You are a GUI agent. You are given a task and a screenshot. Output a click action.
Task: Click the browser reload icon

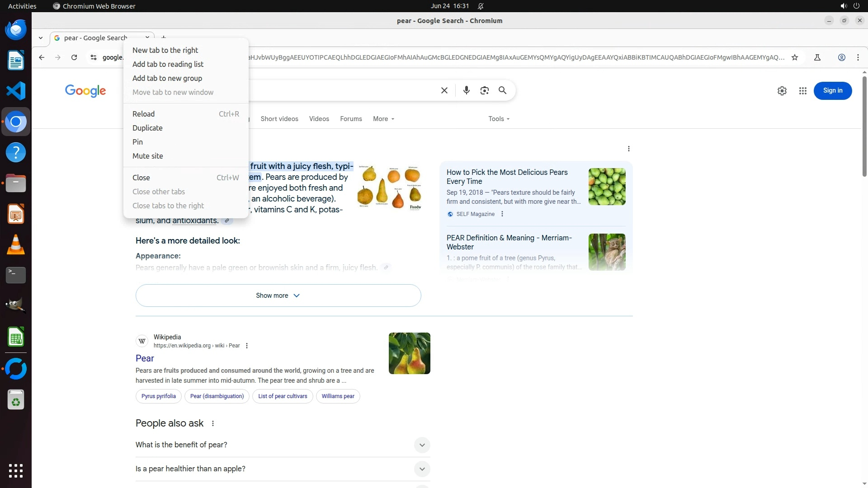74,57
